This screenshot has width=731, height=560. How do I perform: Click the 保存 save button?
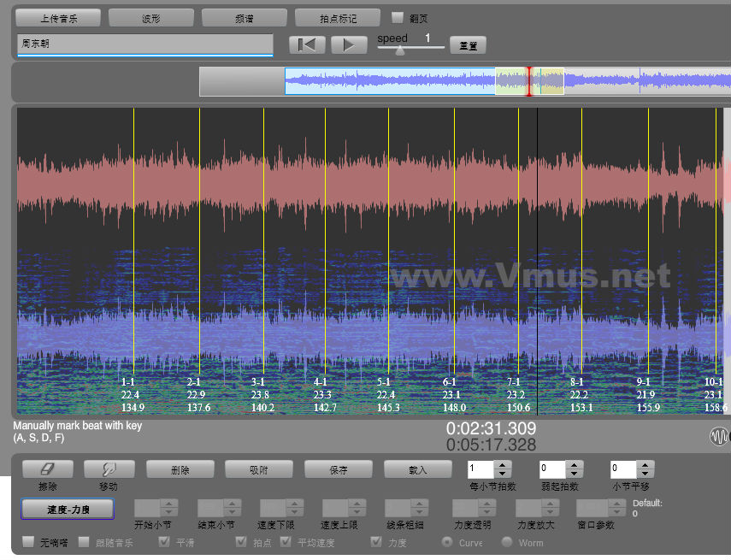pos(338,469)
